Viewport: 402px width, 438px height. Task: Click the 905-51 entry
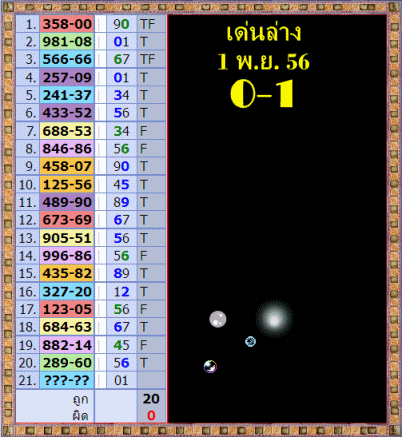point(67,238)
